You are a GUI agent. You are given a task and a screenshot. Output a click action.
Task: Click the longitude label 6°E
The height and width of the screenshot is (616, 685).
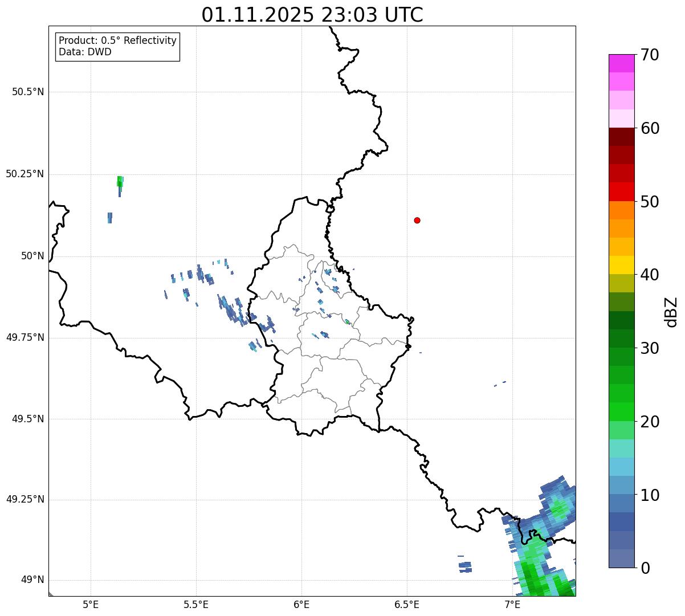click(301, 604)
